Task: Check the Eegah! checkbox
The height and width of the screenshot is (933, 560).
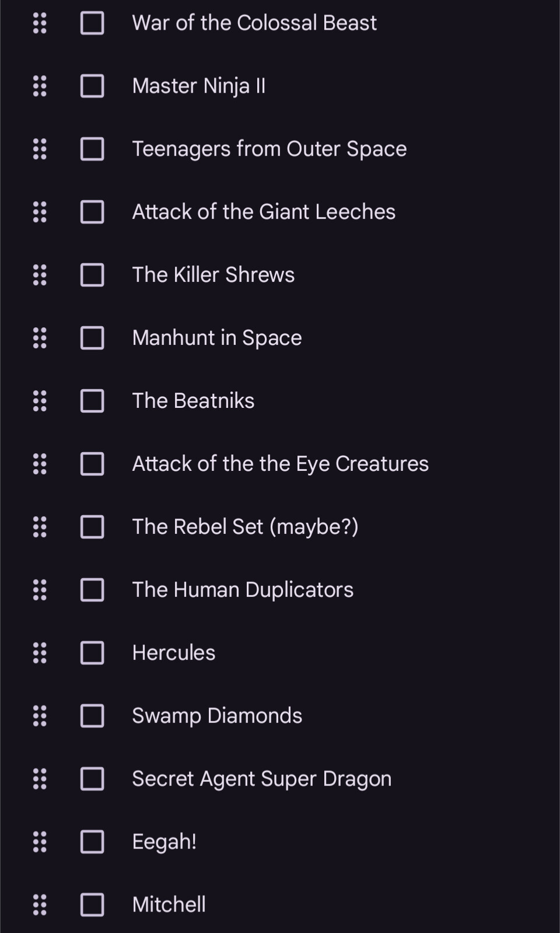Action: point(92,843)
